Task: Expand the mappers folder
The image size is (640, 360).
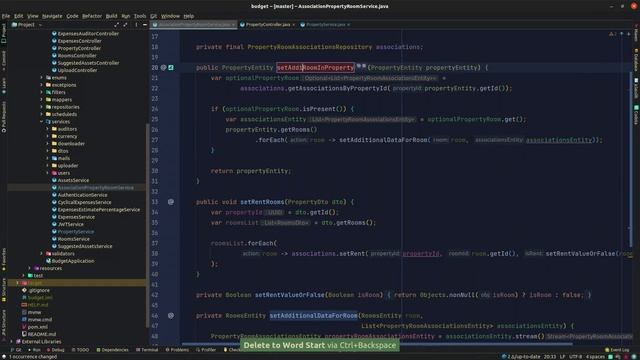Action: coord(41,100)
